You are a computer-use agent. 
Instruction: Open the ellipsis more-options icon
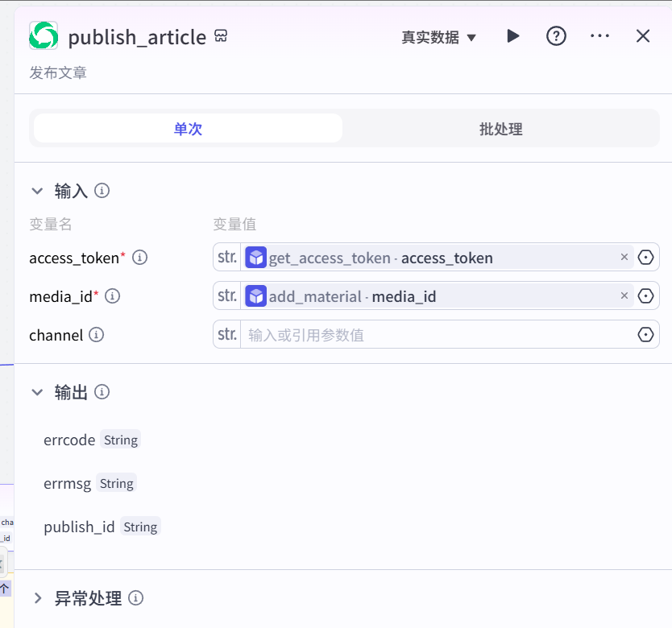[599, 35]
